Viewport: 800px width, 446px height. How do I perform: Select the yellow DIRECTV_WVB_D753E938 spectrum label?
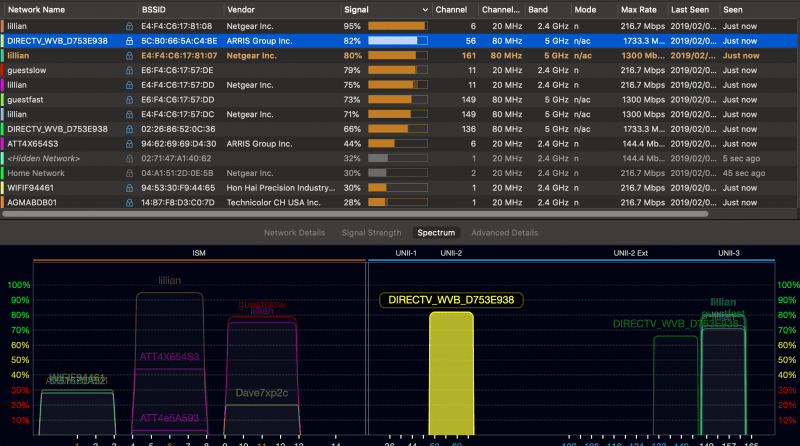[451, 300]
